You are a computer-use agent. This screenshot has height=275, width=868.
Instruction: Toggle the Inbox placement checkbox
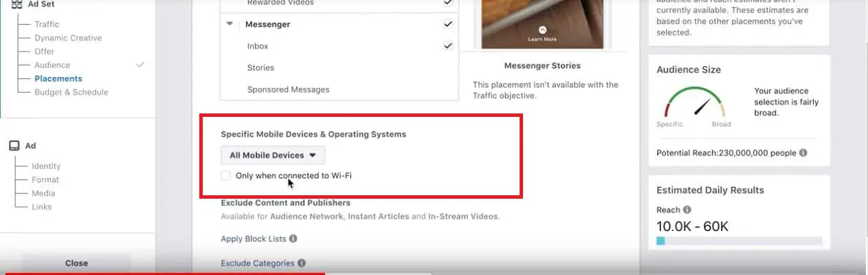(x=448, y=46)
